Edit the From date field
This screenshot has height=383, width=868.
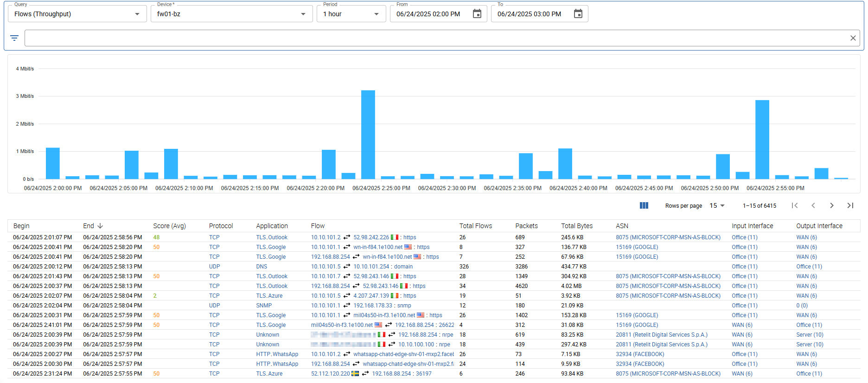click(x=428, y=14)
